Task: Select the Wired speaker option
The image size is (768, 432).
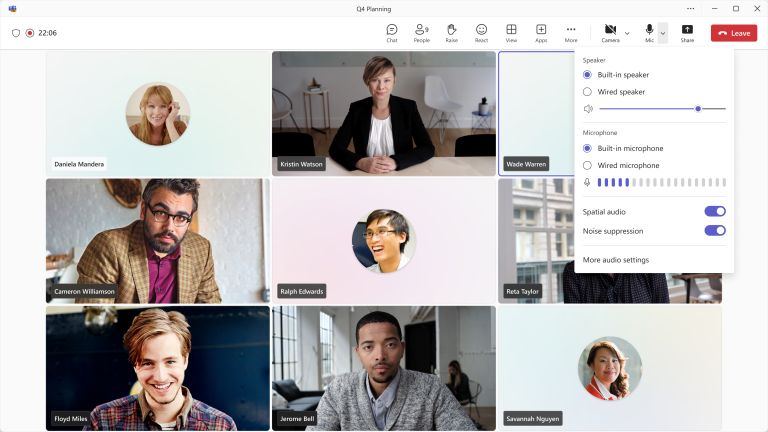Action: [x=588, y=92]
